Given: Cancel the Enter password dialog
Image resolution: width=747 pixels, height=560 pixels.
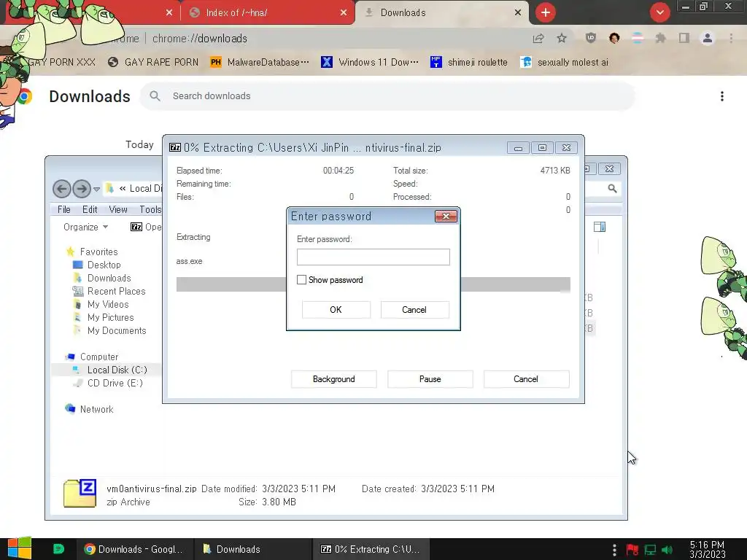Looking at the screenshot, I should [x=414, y=309].
